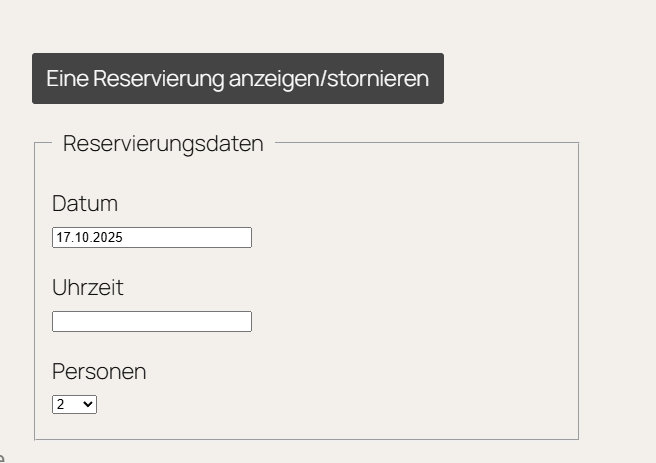Screen dimensions: 656x463
Task: Select the date text 17.10.2025
Action: pyautogui.click(x=90, y=238)
